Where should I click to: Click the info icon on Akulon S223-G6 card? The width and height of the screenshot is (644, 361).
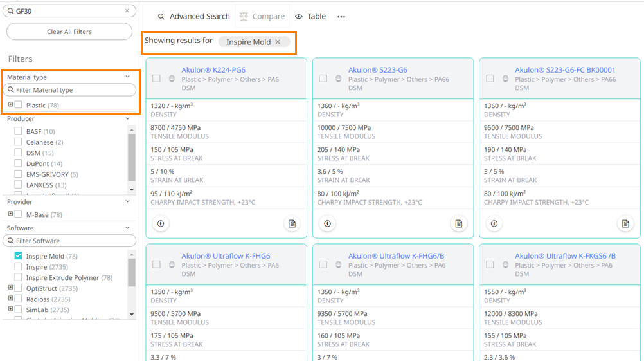[x=327, y=224]
